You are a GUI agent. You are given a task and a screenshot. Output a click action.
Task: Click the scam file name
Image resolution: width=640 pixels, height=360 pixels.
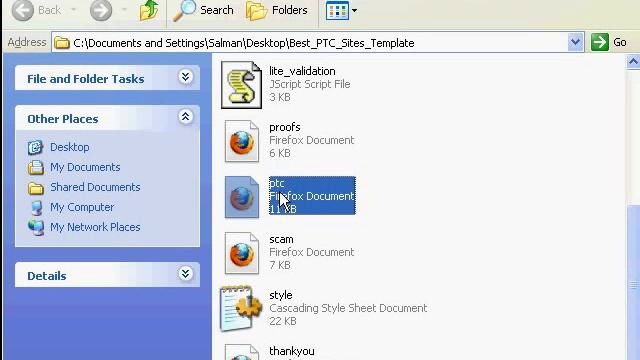[x=281, y=239]
